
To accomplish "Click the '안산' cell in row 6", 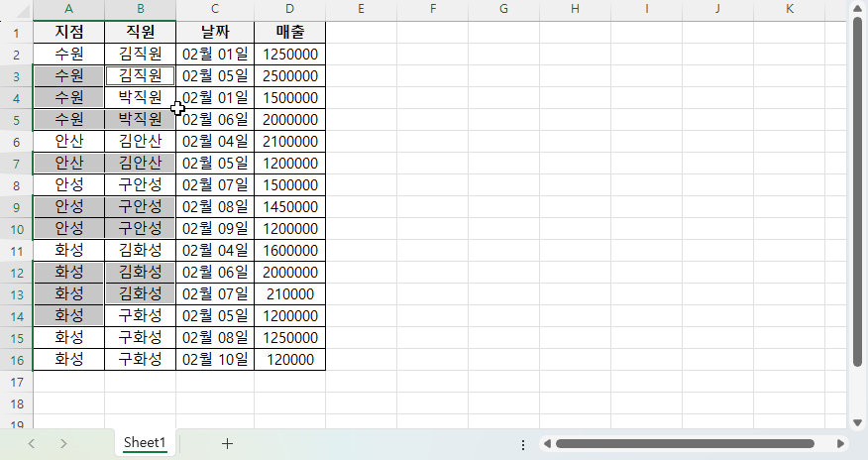I will (68, 141).
